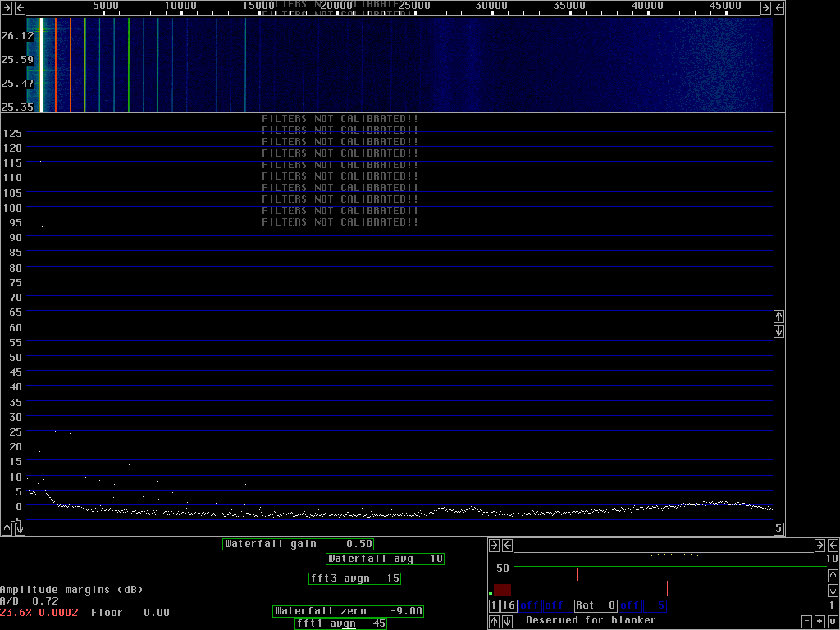Click the lowest red blanker threshold marker
This screenshot has width=840, height=630.
[x=668, y=587]
